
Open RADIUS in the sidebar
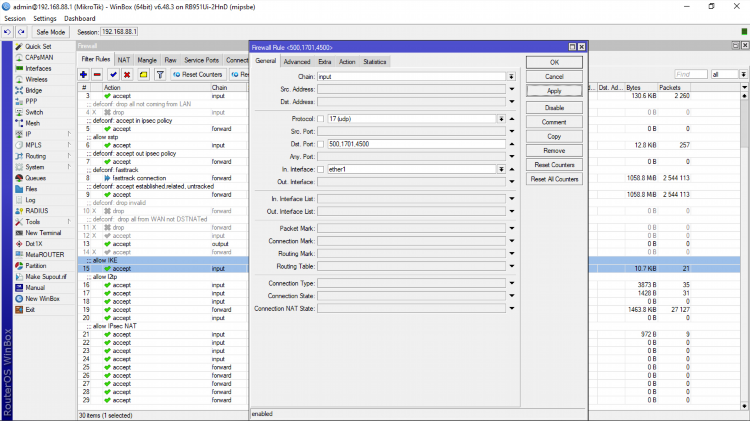(x=37, y=211)
